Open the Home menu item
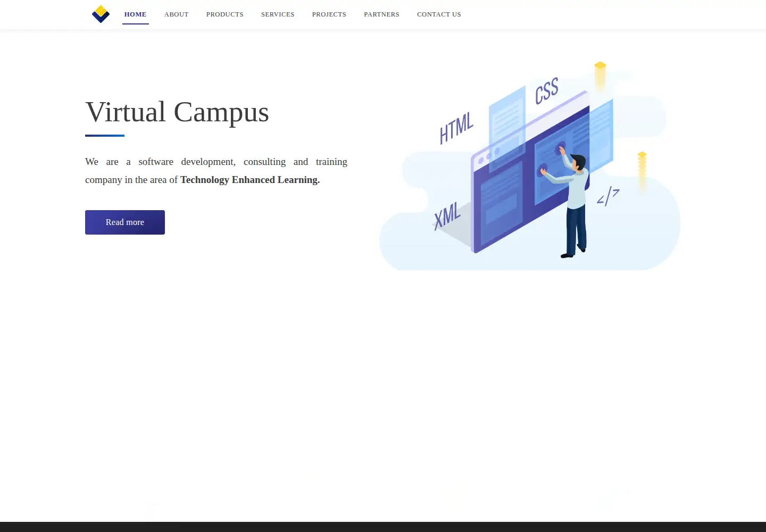 tap(136, 14)
